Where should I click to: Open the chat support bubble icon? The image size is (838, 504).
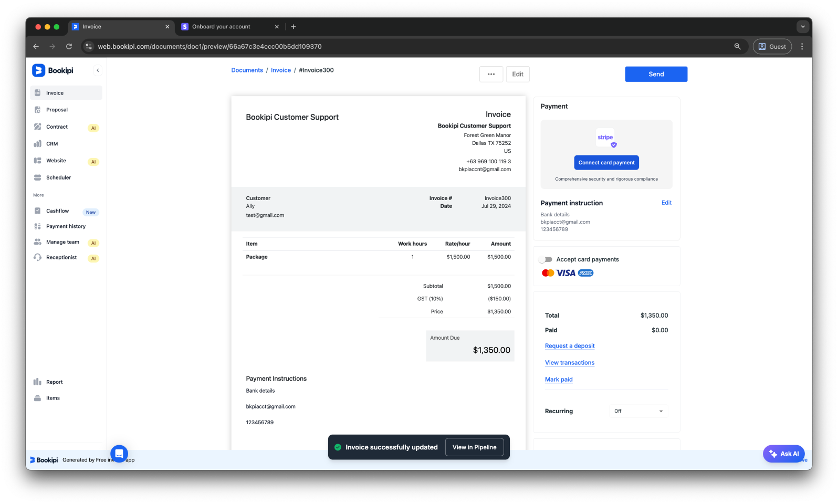(119, 454)
